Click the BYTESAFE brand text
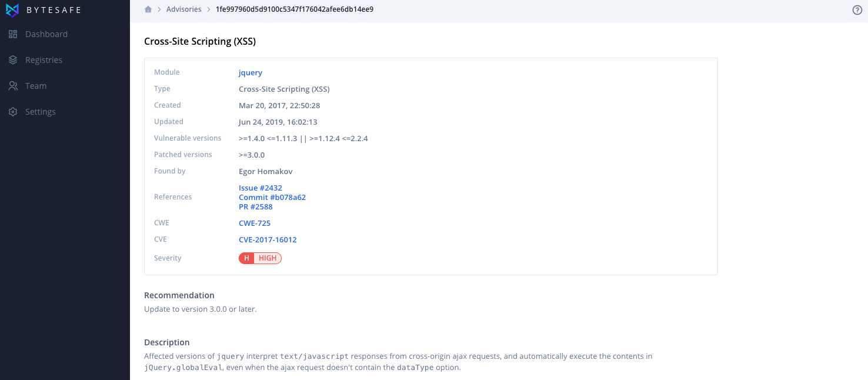This screenshot has width=868, height=380. (54, 10)
